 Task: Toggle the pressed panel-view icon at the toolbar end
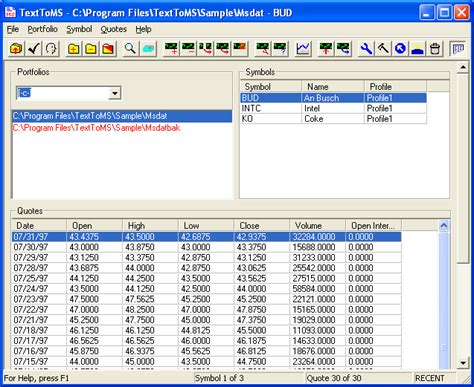458,49
